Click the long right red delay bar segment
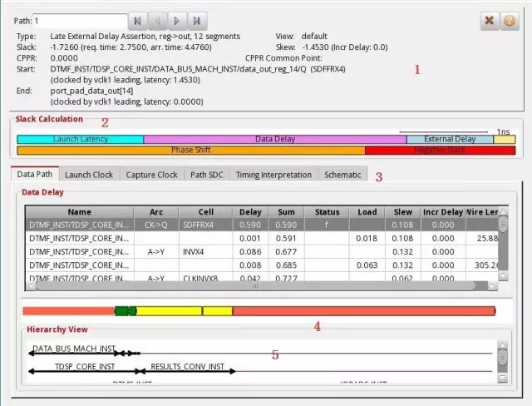Viewport: 532px width, 406px height. [x=364, y=311]
